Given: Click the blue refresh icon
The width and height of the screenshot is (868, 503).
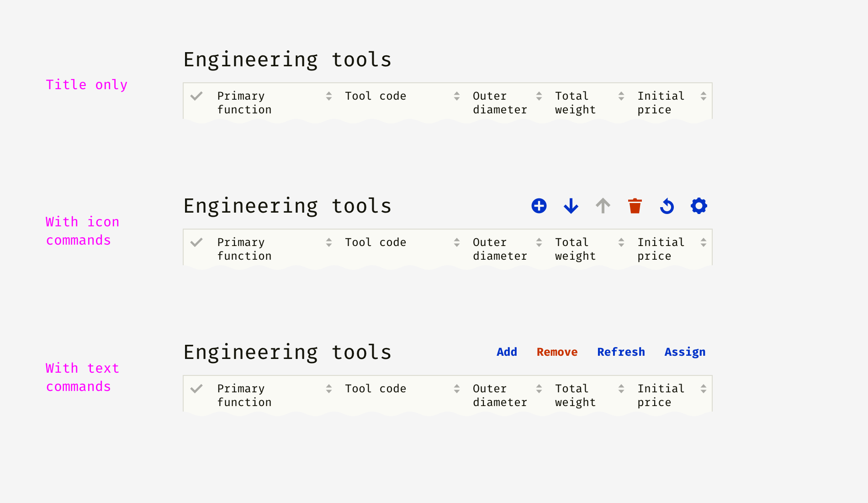Looking at the screenshot, I should 667,206.
